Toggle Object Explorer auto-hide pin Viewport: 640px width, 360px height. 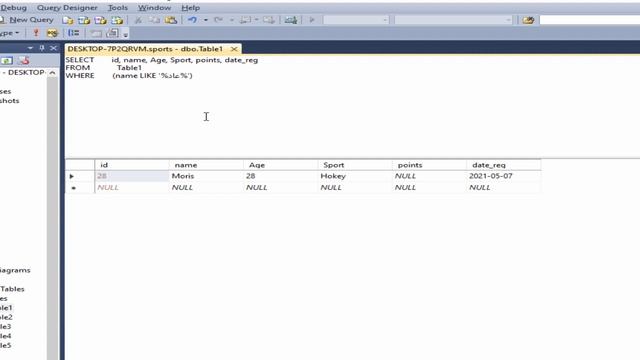[42, 48]
